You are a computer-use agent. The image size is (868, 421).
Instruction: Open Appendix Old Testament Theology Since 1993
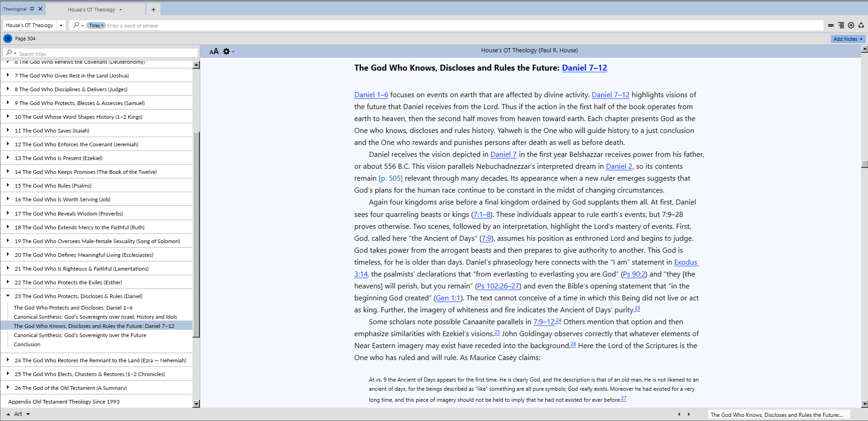tap(64, 402)
